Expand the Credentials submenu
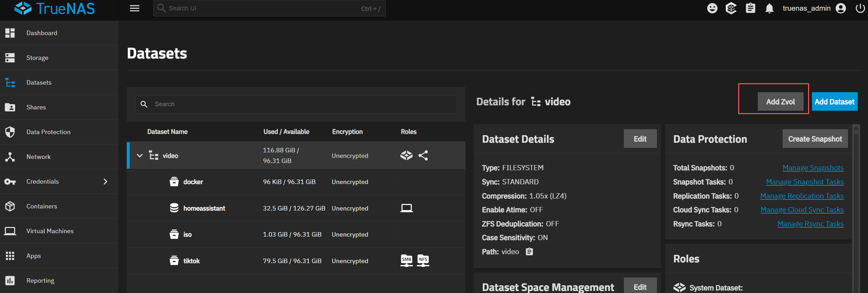Screen dimensions: 868x293 click(x=105, y=182)
